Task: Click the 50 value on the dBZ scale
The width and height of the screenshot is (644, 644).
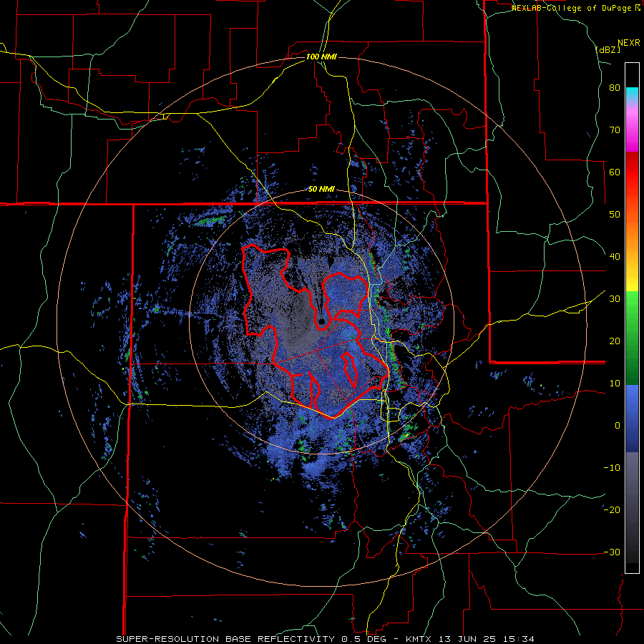Action: 615,215
